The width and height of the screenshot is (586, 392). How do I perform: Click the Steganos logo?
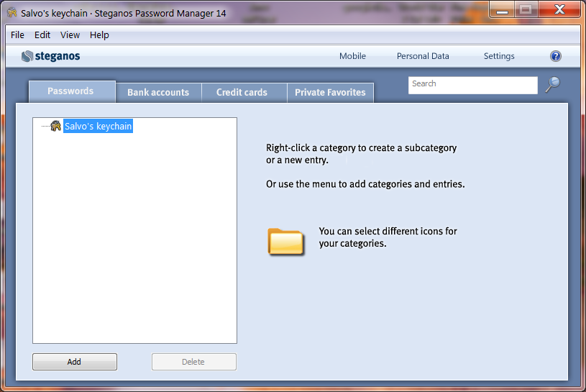pos(51,56)
